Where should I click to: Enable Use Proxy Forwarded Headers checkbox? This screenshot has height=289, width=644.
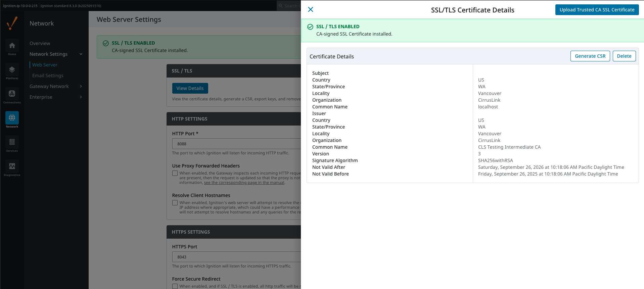point(175,173)
